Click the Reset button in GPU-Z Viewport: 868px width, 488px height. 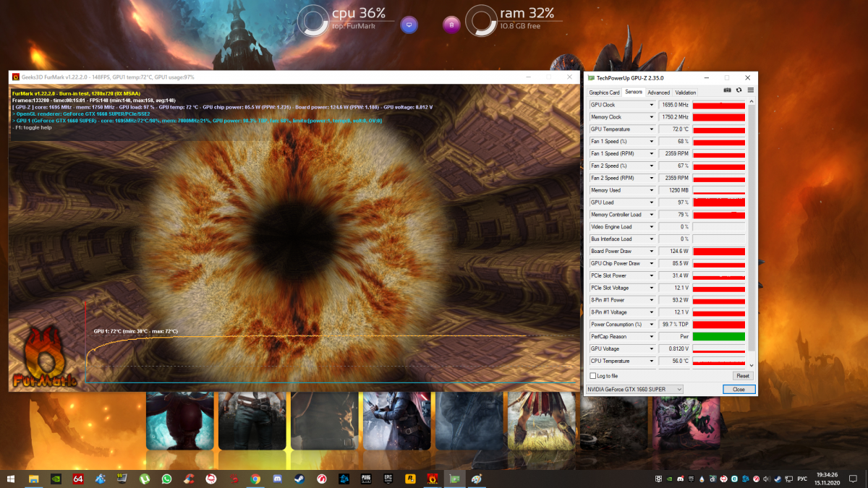click(742, 376)
